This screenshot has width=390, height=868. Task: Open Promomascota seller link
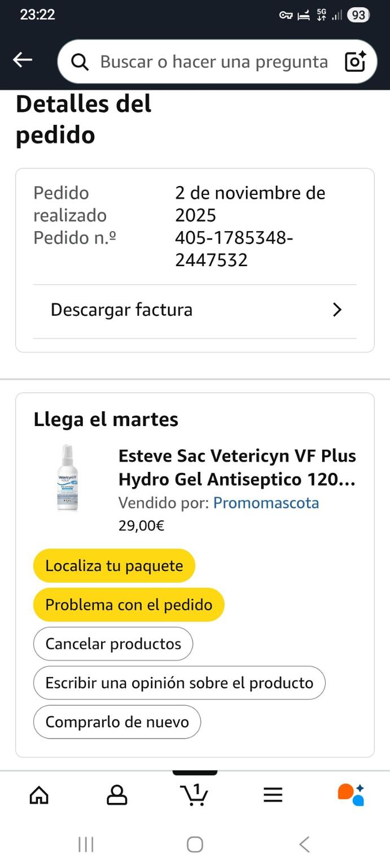pos(266,503)
